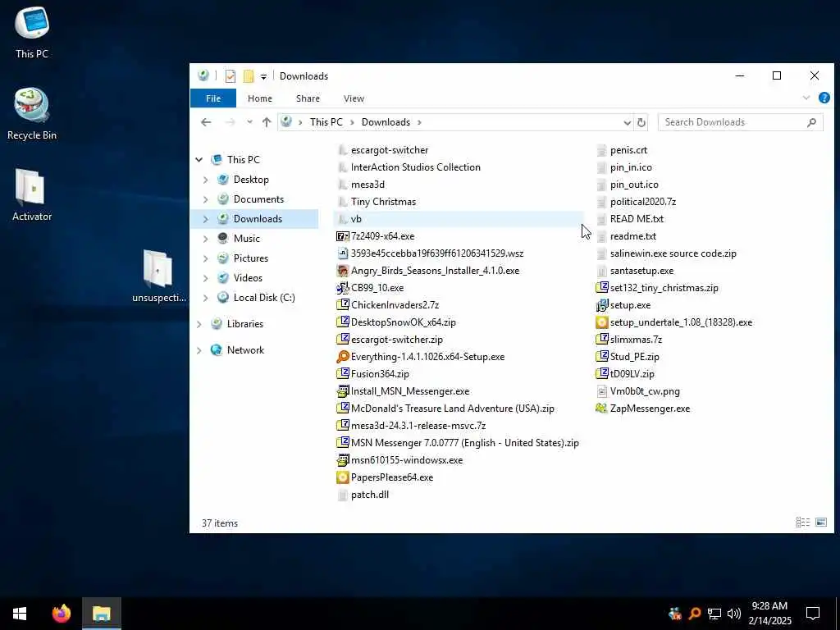Open the File menu tab
The image size is (840, 630).
click(x=213, y=98)
